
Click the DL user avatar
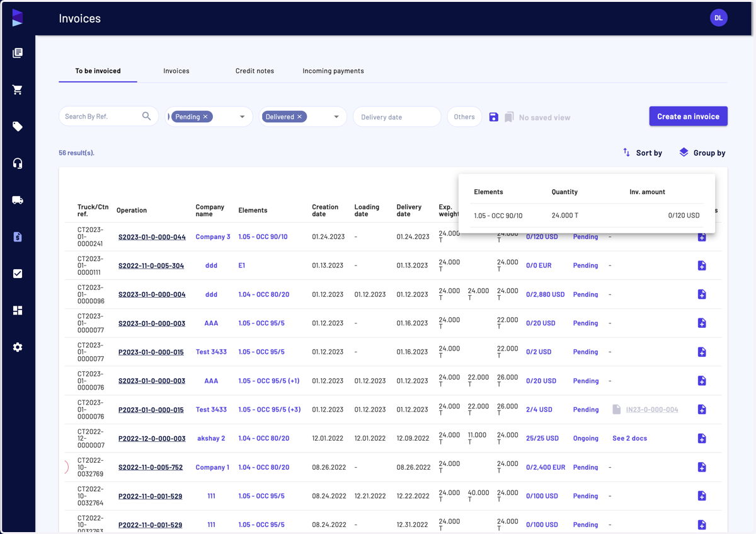[719, 18]
